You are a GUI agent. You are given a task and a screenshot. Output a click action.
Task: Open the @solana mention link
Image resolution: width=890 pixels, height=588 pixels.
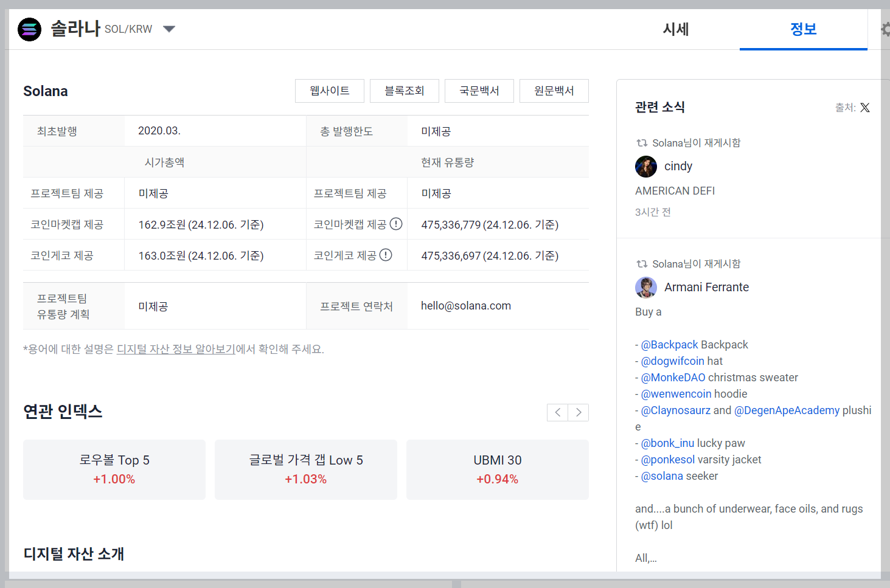662,476
